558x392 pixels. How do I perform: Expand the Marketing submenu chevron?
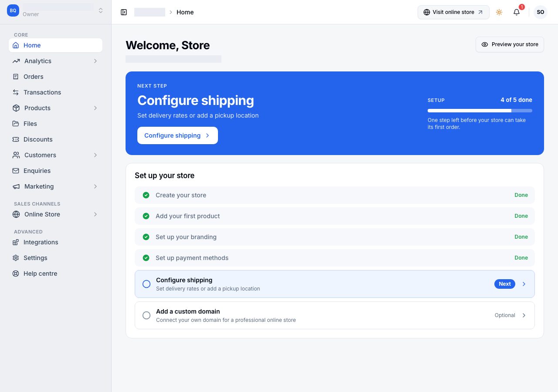coord(95,186)
